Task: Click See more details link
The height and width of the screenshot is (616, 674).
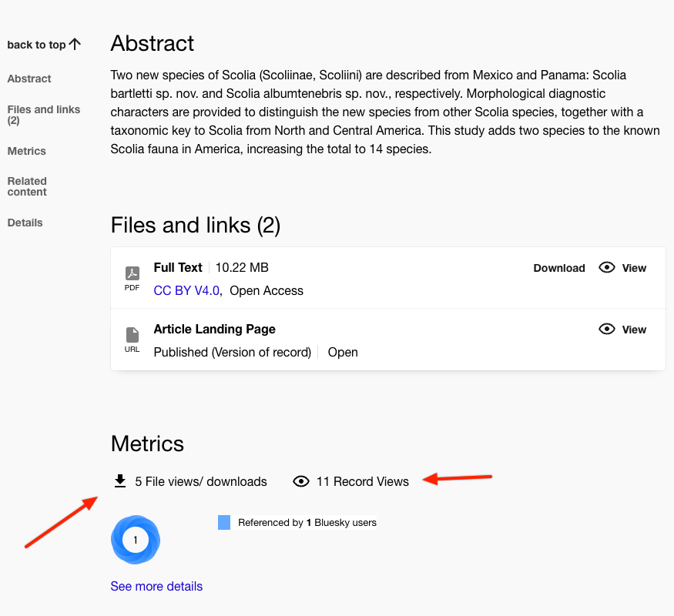Action: click(x=156, y=586)
